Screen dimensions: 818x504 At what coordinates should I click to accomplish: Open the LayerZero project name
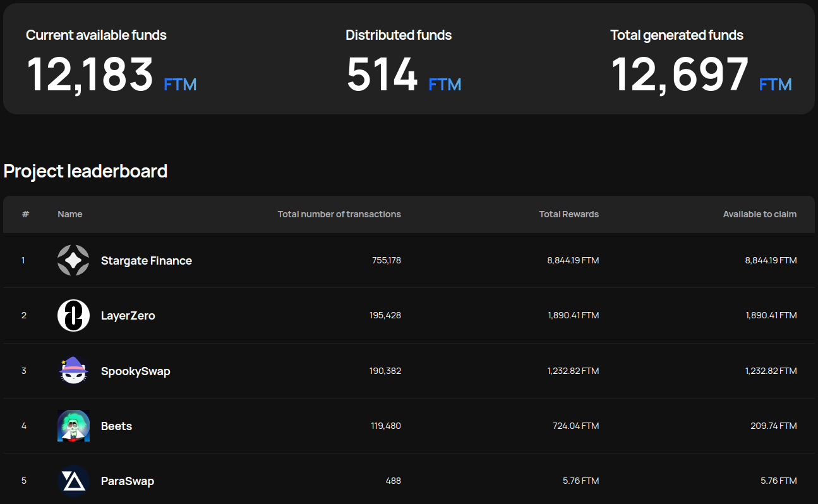coord(128,315)
